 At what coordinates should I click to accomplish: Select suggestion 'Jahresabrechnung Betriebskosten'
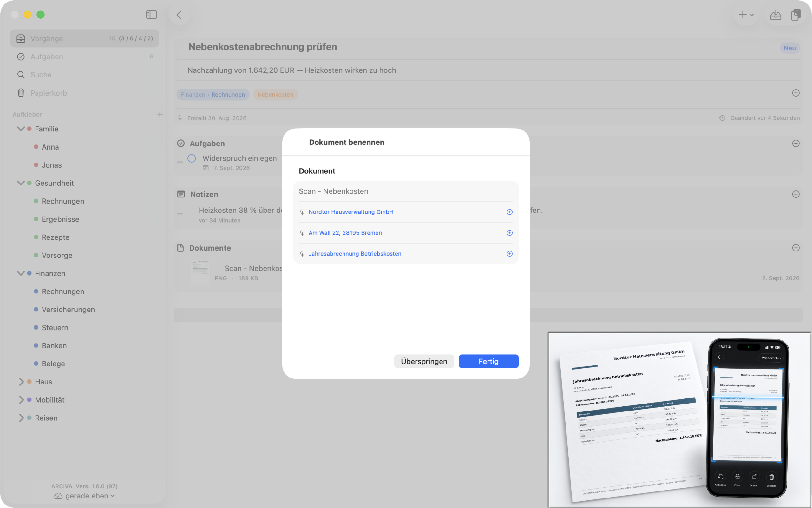point(355,254)
